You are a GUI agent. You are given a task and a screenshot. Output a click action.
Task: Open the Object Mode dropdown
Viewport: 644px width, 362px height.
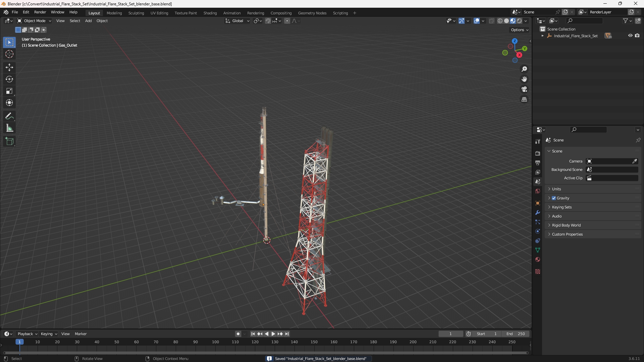34,21
